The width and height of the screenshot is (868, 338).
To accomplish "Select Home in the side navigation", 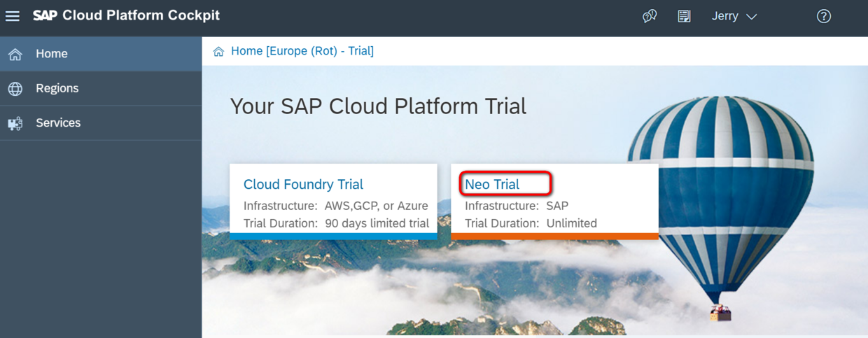I will 52,54.
